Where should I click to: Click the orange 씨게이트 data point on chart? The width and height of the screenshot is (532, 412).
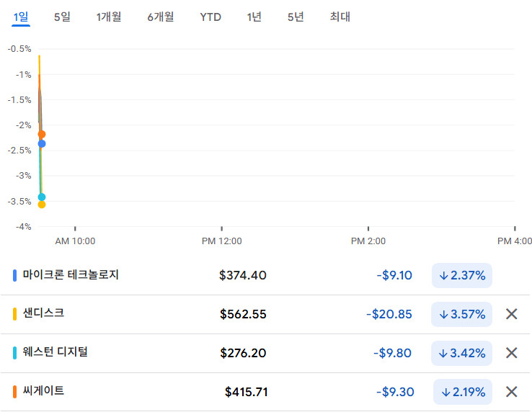tap(41, 134)
